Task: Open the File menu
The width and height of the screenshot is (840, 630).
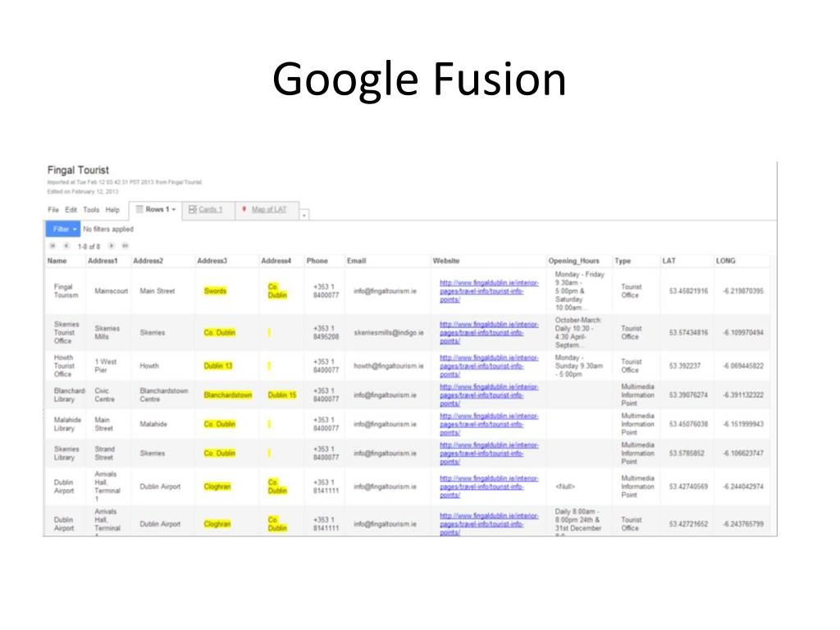Action: (x=53, y=210)
